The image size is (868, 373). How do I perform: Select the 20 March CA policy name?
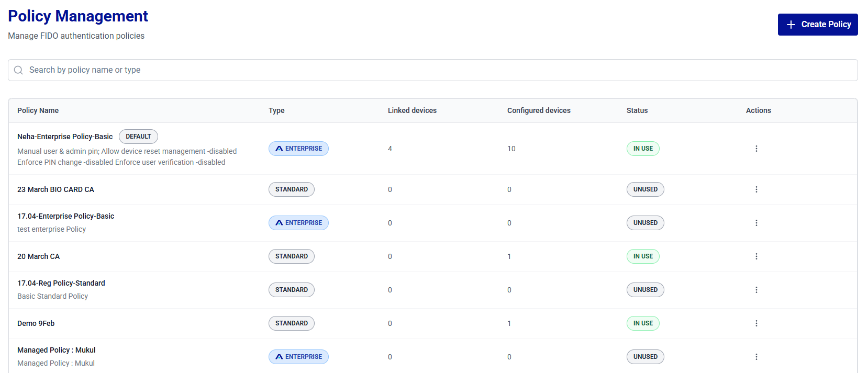(38, 256)
